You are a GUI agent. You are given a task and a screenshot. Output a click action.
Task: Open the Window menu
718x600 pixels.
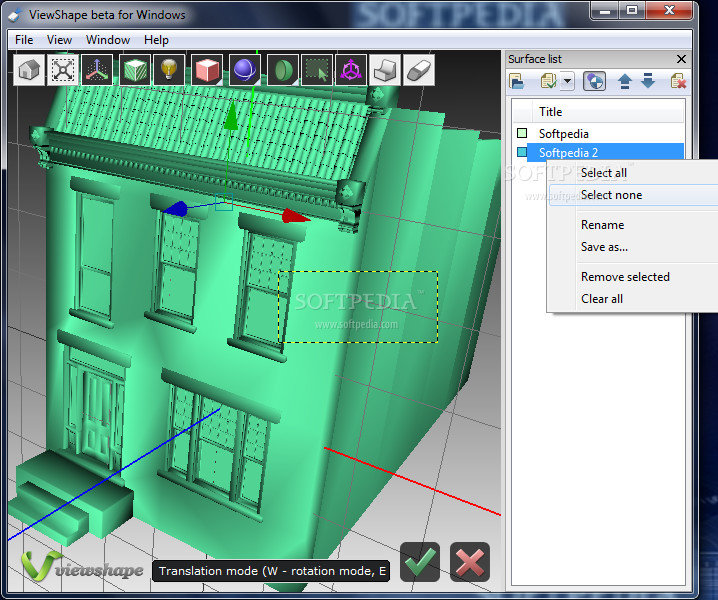(108, 40)
